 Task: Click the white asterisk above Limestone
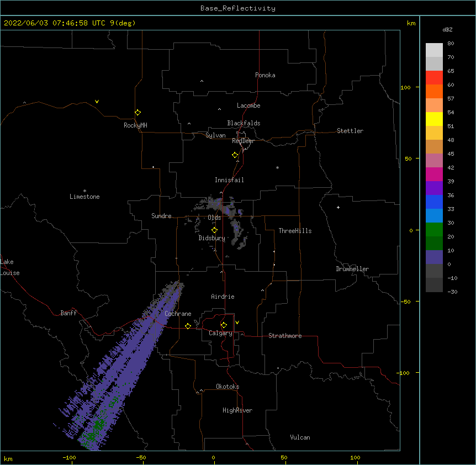[x=84, y=191]
